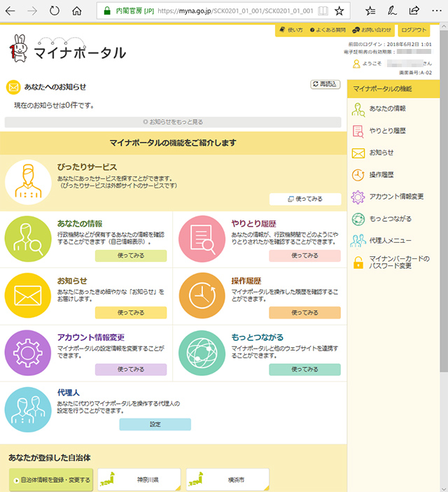This screenshot has height=492, width=448.
Task: Click the user silhouette icon beside ようこそ
Action: tap(356, 64)
